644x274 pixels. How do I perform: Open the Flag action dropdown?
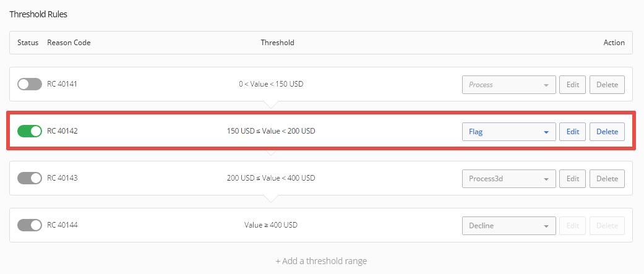pyautogui.click(x=509, y=132)
